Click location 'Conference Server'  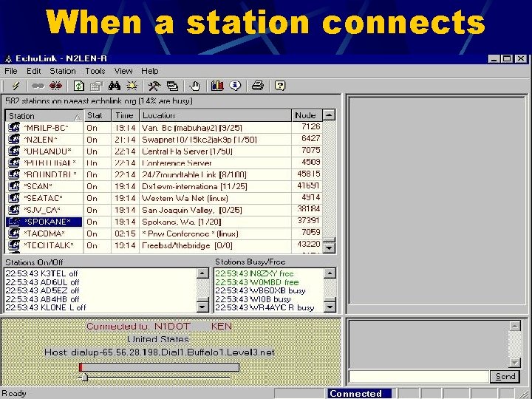(x=177, y=163)
